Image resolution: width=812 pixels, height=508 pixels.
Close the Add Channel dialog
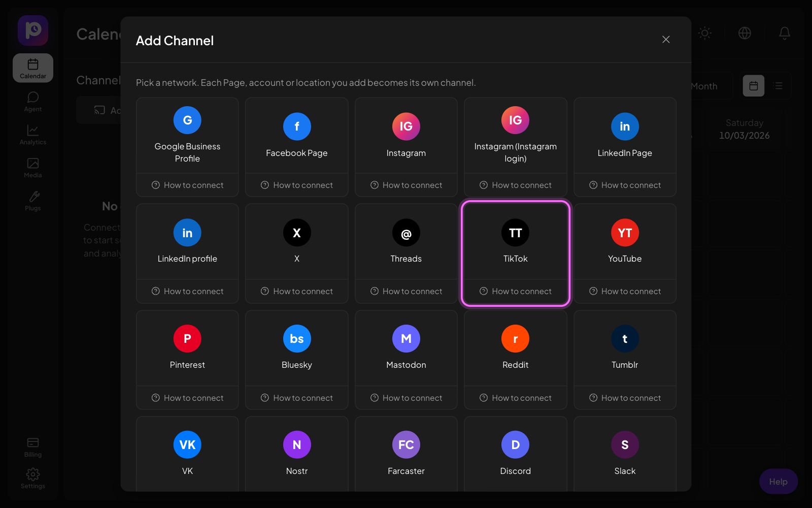(666, 40)
